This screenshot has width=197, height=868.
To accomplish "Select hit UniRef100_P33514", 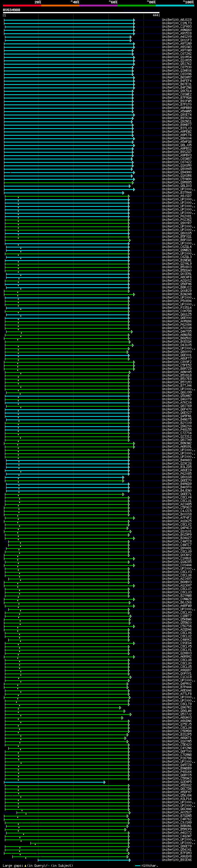I will [x=177, y=308].
